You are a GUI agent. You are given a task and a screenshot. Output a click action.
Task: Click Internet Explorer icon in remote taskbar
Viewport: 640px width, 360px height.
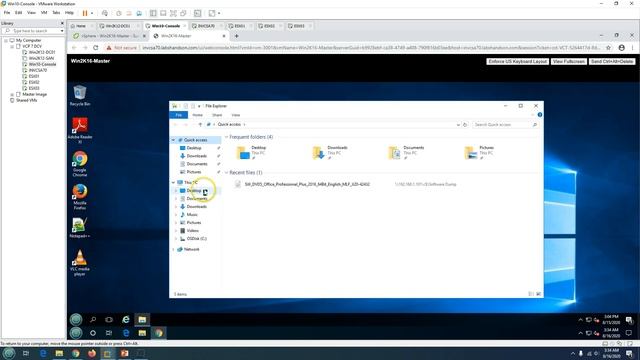point(126,320)
